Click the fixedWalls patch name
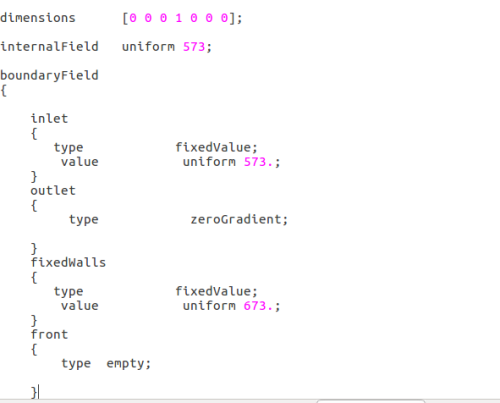 (x=68, y=262)
